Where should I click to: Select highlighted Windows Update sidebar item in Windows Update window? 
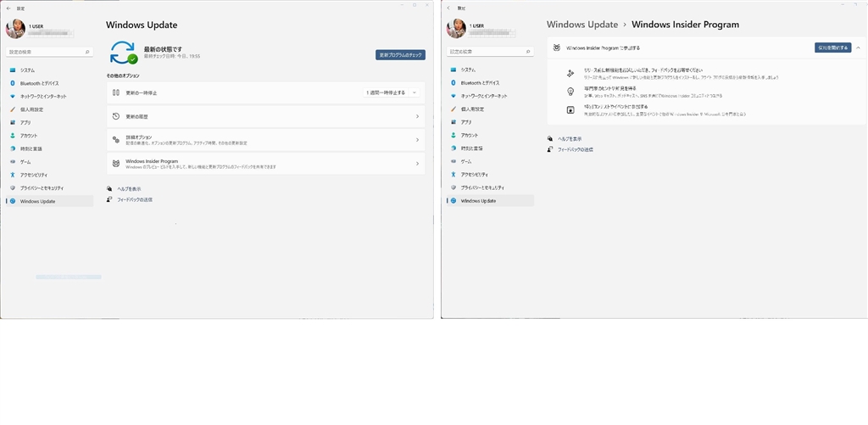[x=50, y=201]
